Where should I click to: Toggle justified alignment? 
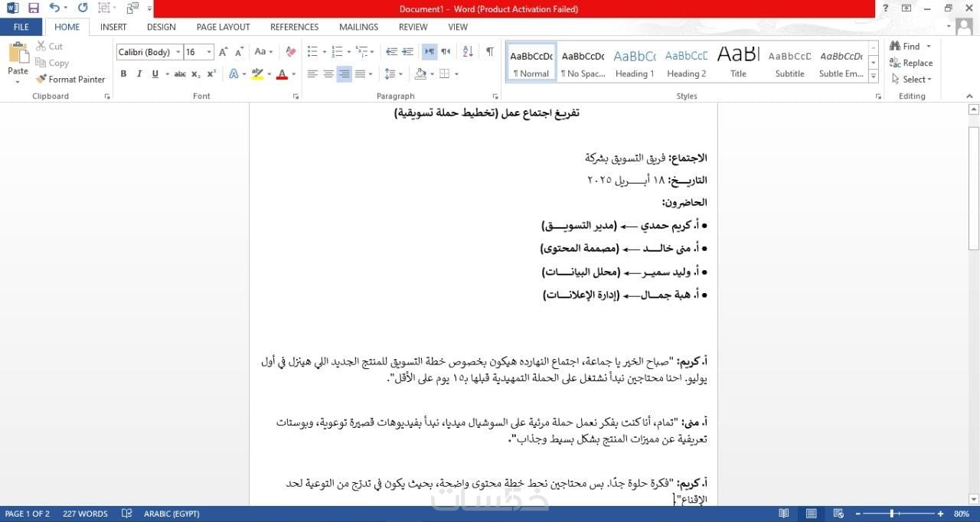coord(361,74)
